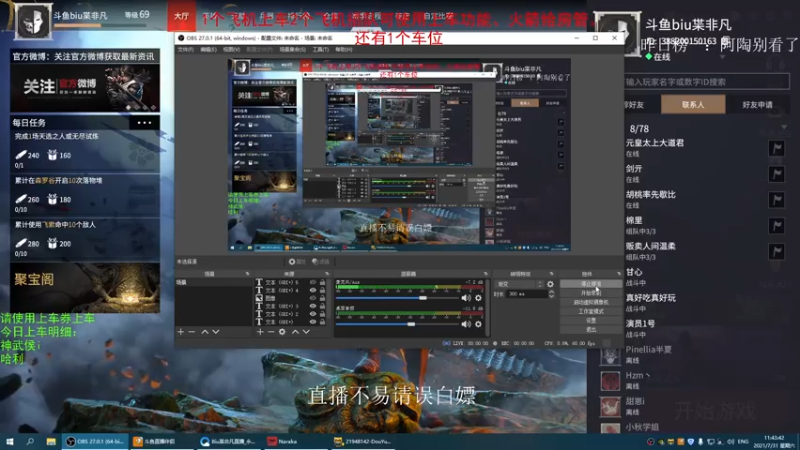Toggle visibility of bottom 文本 (GDI+) source
The image size is (800, 450).
point(313,322)
